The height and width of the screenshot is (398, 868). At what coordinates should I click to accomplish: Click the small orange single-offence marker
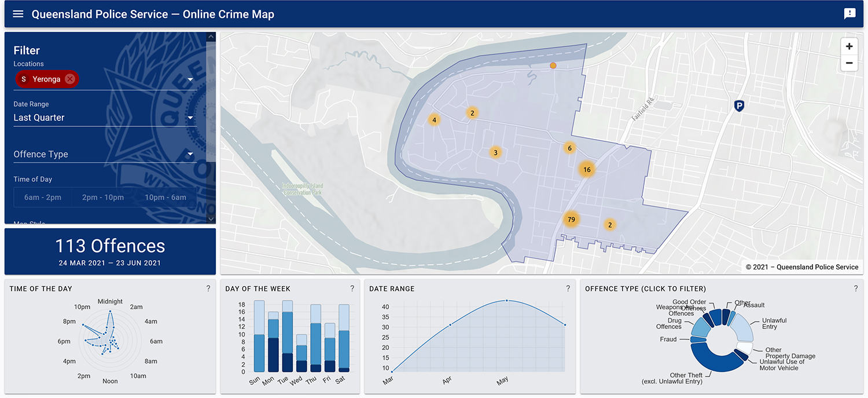pyautogui.click(x=553, y=66)
